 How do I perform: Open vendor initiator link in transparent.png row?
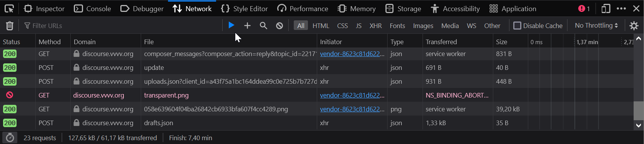pos(352,95)
